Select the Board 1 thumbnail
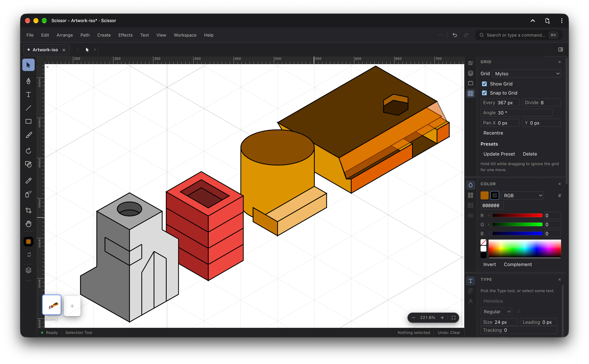The width and height of the screenshot is (589, 364). (52, 305)
